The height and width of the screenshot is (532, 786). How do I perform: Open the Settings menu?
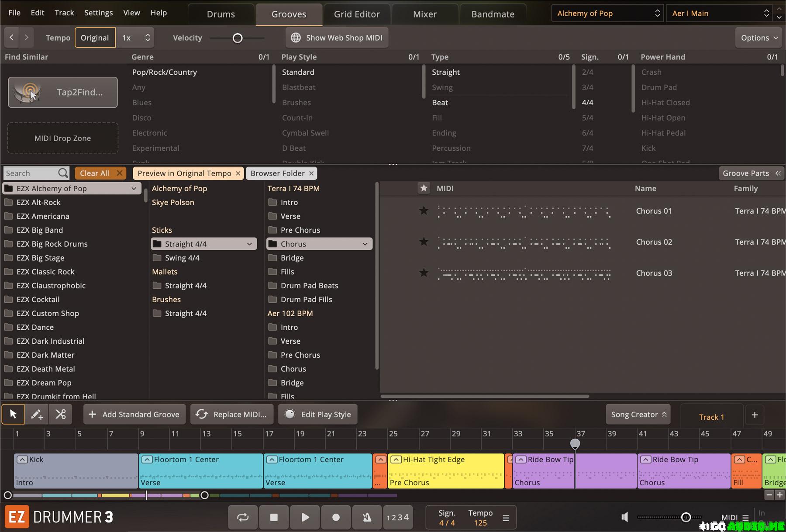(x=98, y=13)
